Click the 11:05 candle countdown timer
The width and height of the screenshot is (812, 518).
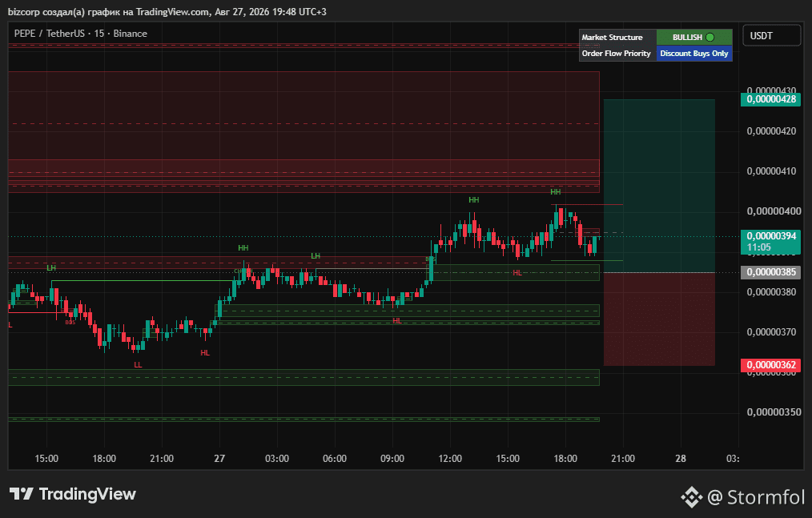pyautogui.click(x=759, y=247)
